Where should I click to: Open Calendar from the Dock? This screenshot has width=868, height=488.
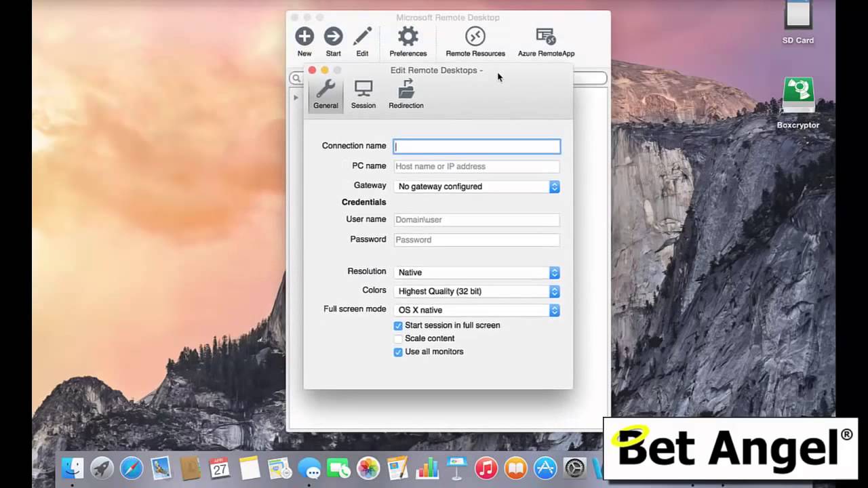click(x=220, y=468)
